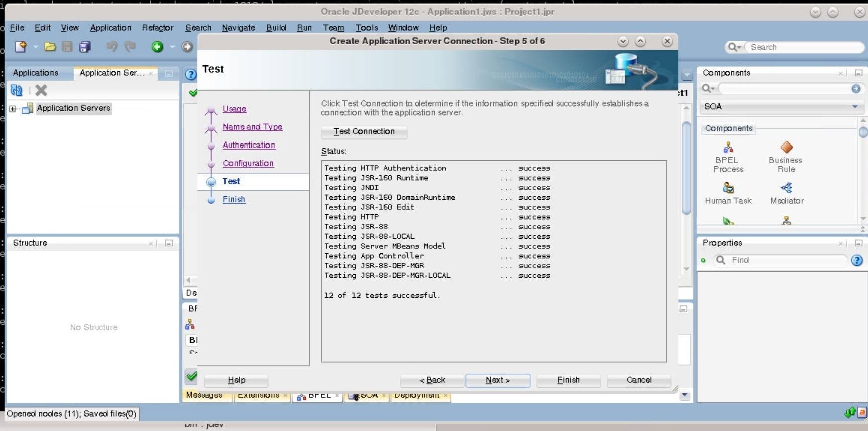Minimize the Properties panel

pos(858,243)
